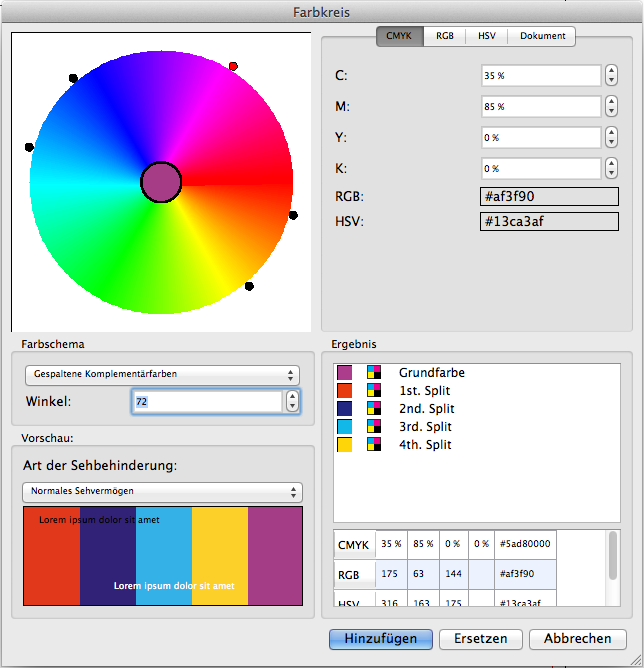Click the stepper for the K value
Image resolution: width=644 pixels, height=668 pixels.
pyautogui.click(x=611, y=169)
